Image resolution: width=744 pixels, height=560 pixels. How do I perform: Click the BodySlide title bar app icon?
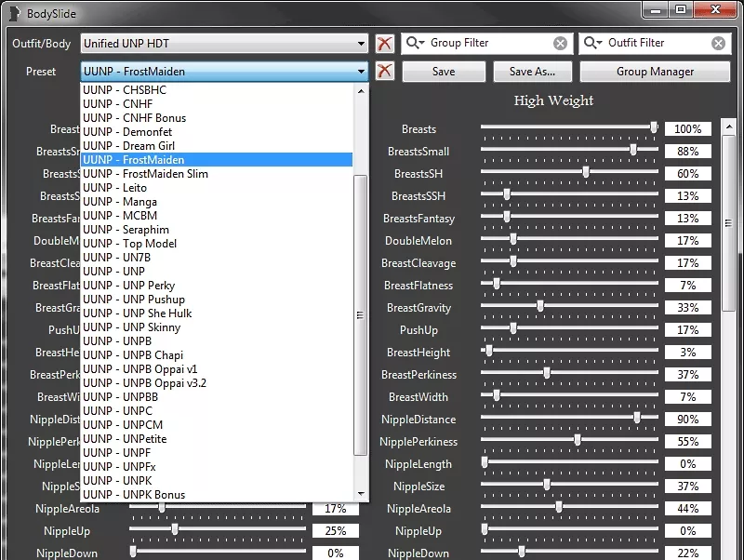tap(15, 14)
